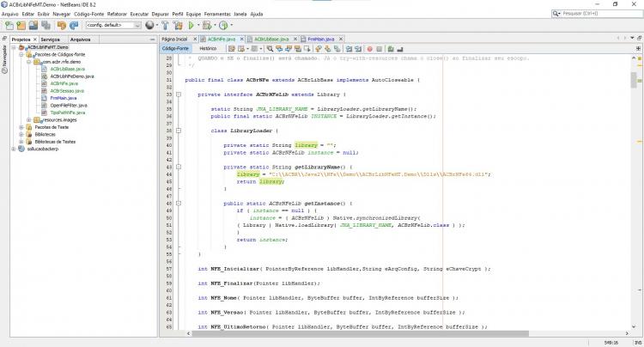Viewport: 644px width, 347px height.
Task: Open the config. default combo box
Action: pos(113,26)
